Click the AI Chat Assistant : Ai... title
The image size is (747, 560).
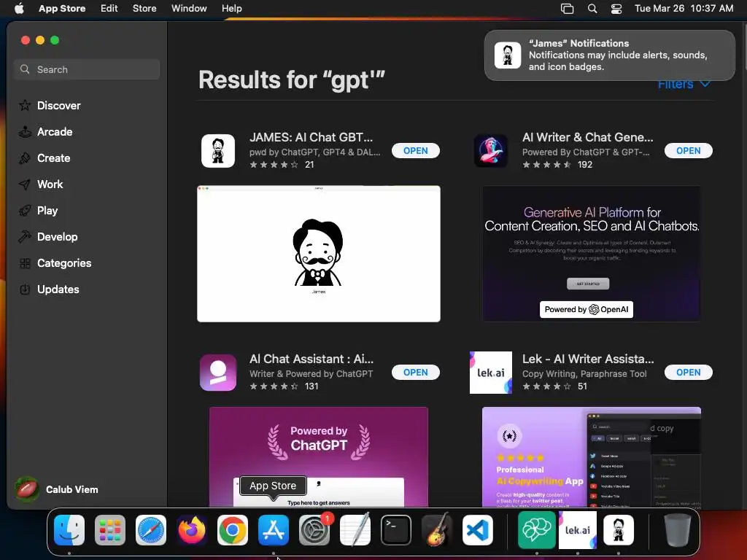(x=311, y=359)
